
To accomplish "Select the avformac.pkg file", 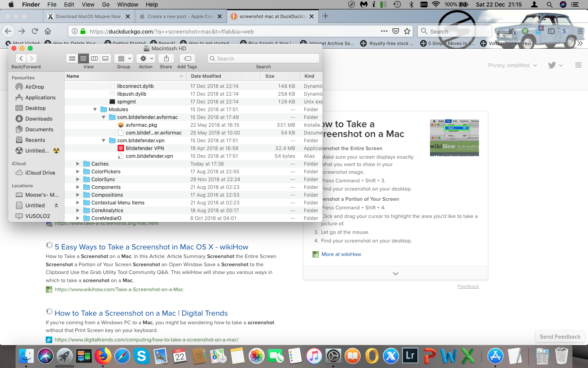I will click(x=194, y=125).
